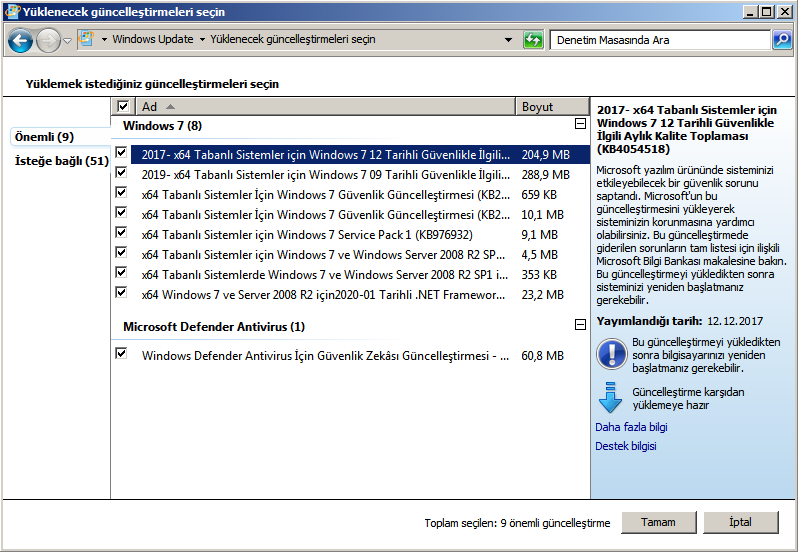Click Windows 7 (8) group heading
The height and width of the screenshot is (552, 798).
162,126
